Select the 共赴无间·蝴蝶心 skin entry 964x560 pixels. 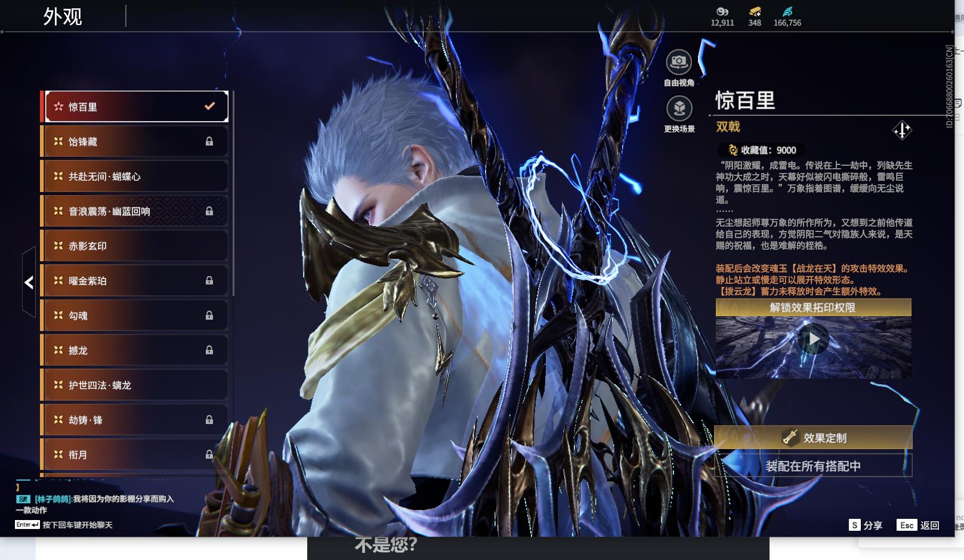[134, 177]
